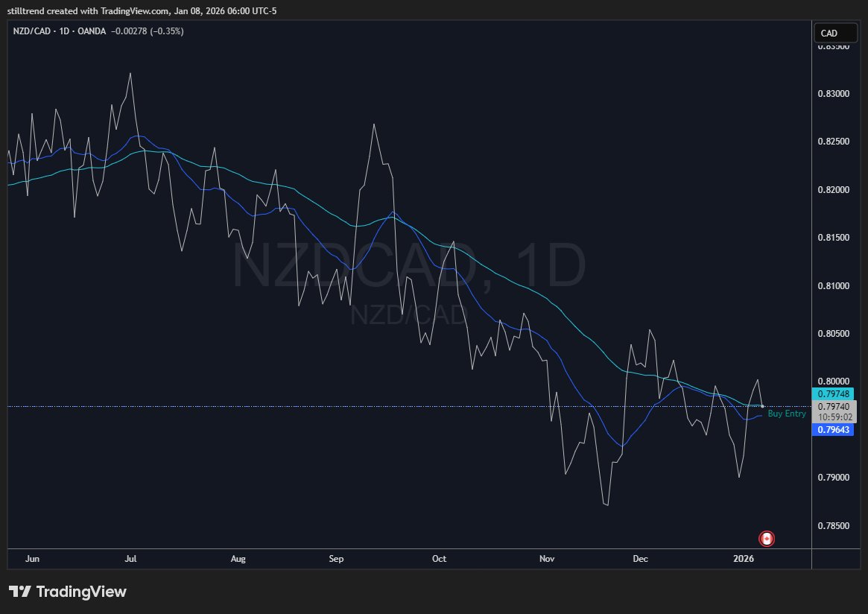Click the Buy Entry label on the chart
This screenshot has width=868, height=614.
coord(786,413)
